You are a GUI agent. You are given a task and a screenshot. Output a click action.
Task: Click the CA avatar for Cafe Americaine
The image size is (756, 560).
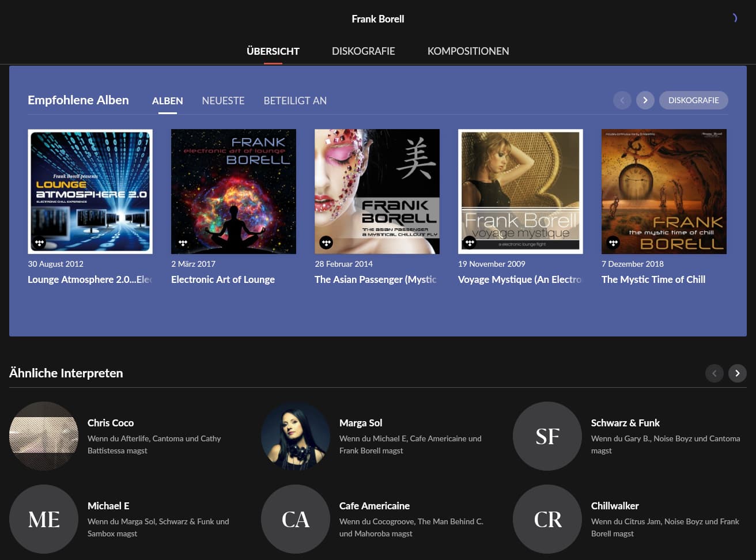[296, 519]
